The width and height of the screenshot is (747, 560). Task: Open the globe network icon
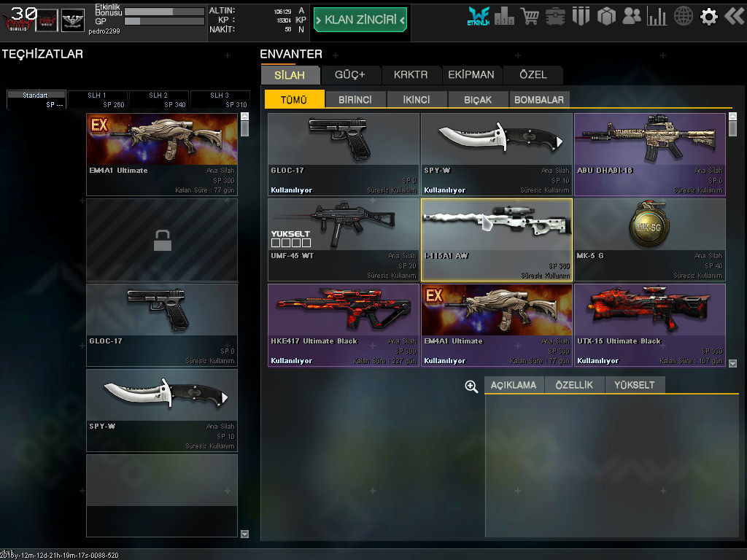click(x=683, y=17)
